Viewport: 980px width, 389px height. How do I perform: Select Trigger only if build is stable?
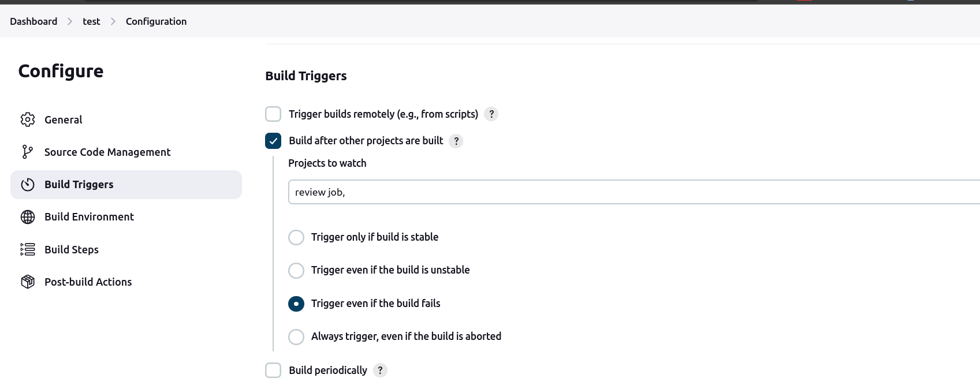click(296, 237)
